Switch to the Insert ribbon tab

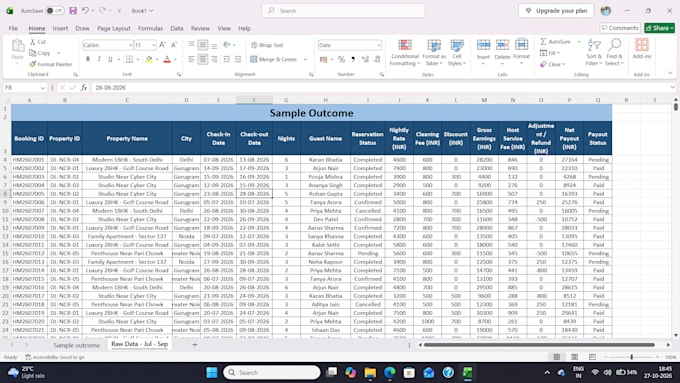[x=60, y=28]
